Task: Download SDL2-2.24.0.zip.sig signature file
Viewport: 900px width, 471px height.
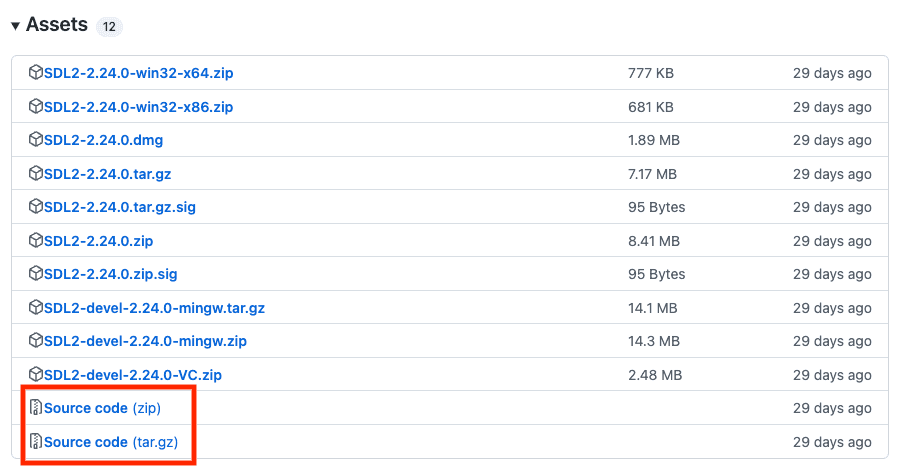Action: point(110,274)
